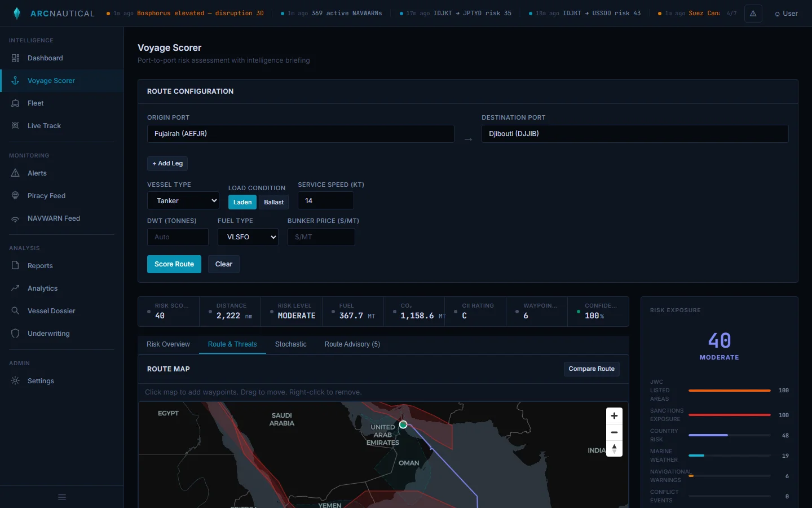This screenshot has height=508, width=812.
Task: Click the Bunker Price $/MT input field
Action: (321, 237)
